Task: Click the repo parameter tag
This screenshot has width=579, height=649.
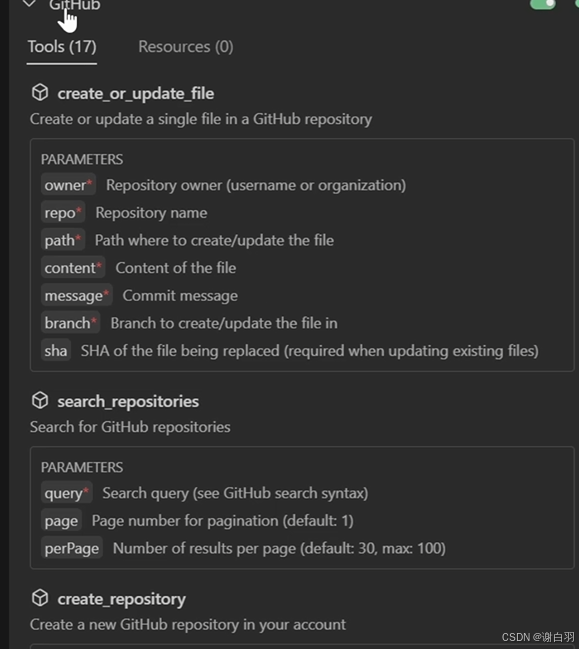Action: (x=63, y=213)
